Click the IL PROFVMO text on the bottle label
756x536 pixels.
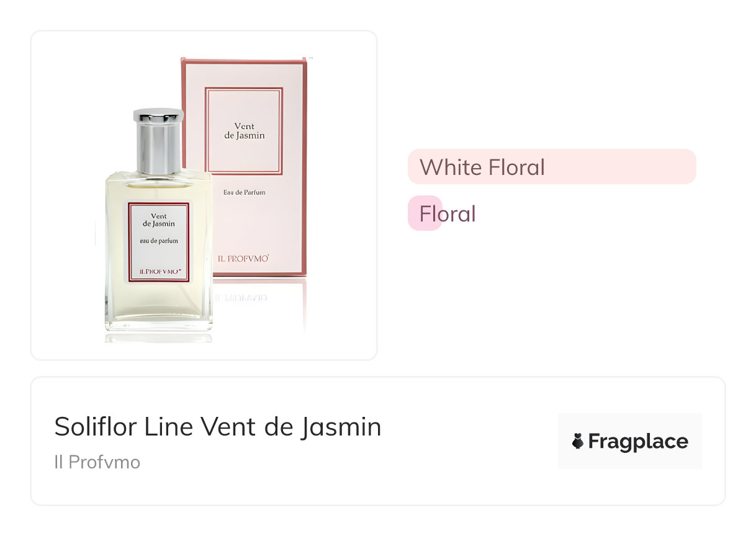[x=160, y=271]
